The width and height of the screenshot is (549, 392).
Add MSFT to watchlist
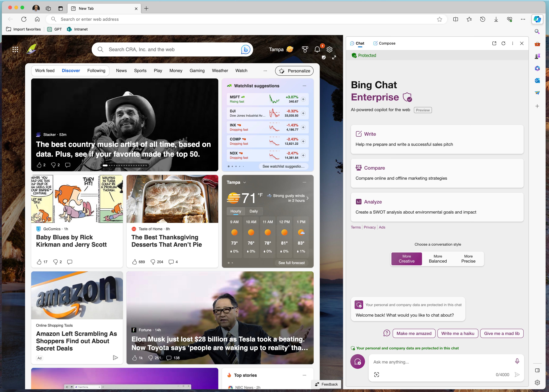[303, 99]
